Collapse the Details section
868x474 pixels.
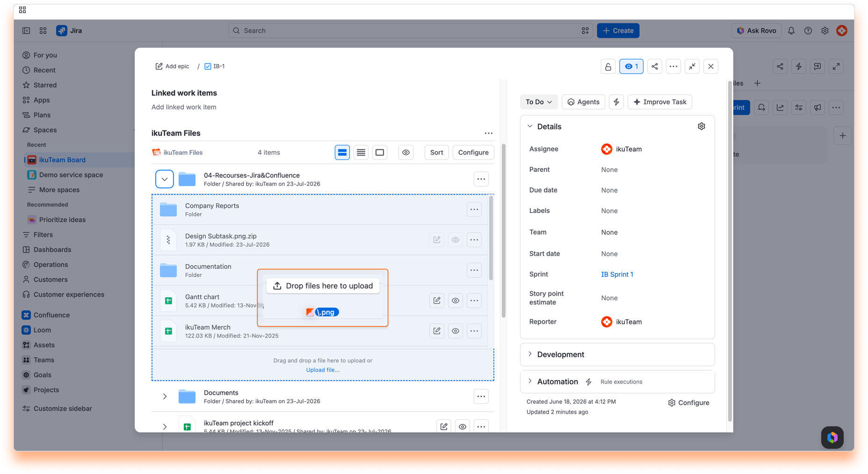[530, 126]
